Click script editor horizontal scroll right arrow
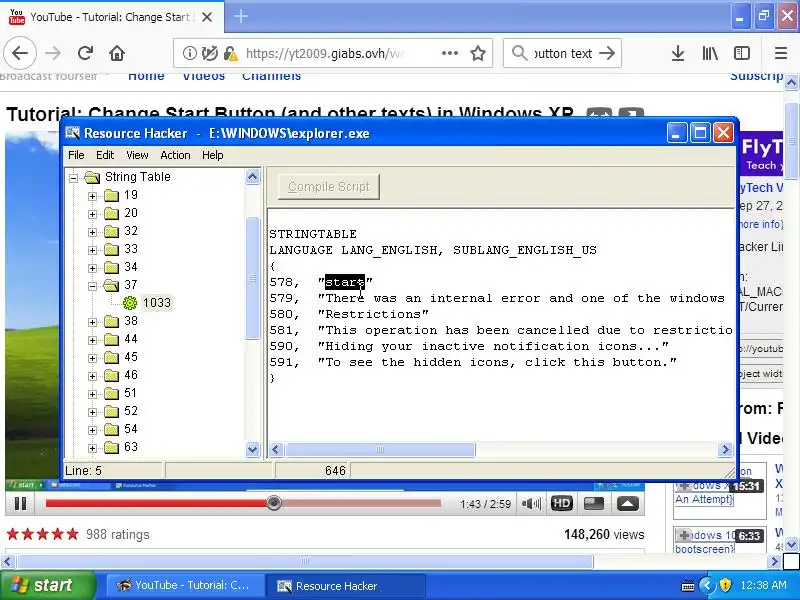This screenshot has width=800, height=600. pyautogui.click(x=725, y=449)
